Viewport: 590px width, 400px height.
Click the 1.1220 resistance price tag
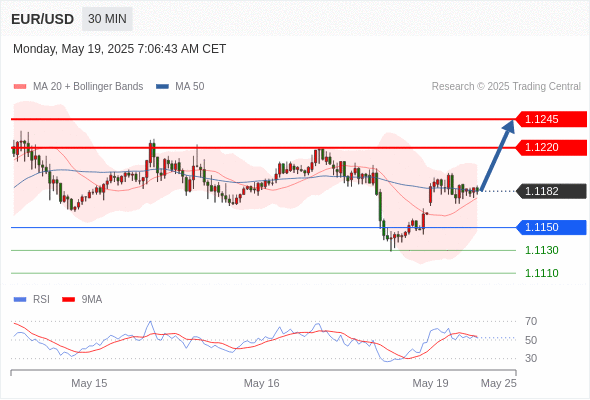tap(551, 147)
